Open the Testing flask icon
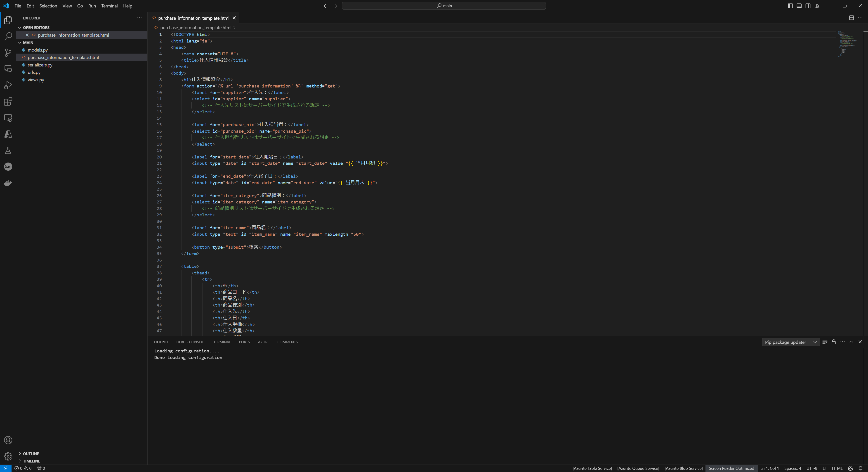Image resolution: width=868 pixels, height=472 pixels. (x=8, y=150)
